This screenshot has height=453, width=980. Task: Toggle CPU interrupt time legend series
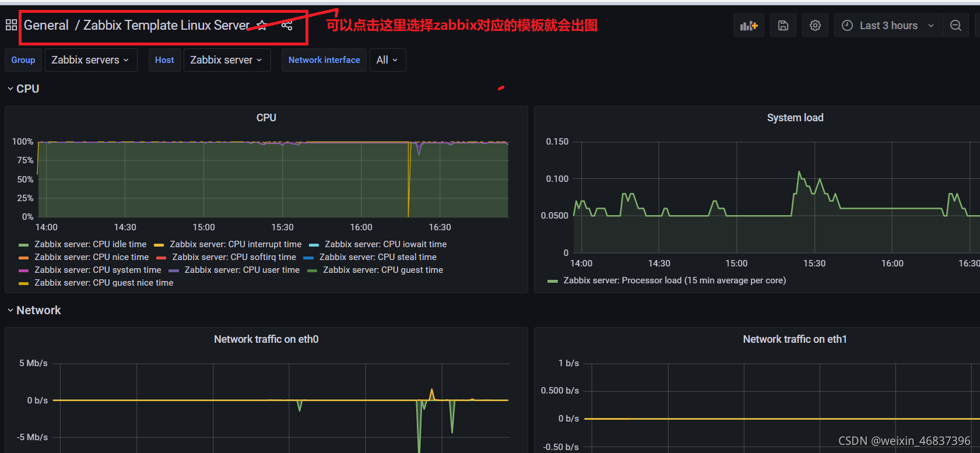(236, 244)
